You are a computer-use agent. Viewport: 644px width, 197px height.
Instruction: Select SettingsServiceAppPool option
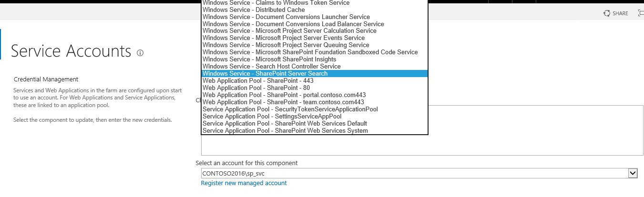pyautogui.click(x=314, y=117)
